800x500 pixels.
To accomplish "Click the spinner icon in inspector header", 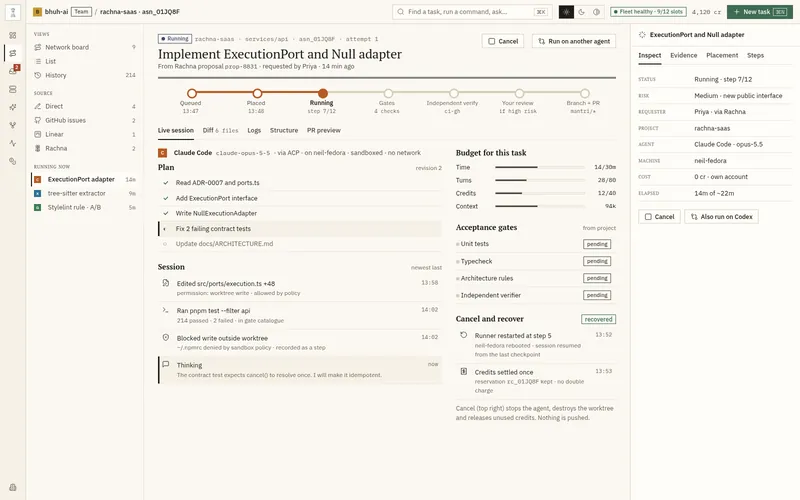I will coord(642,35).
